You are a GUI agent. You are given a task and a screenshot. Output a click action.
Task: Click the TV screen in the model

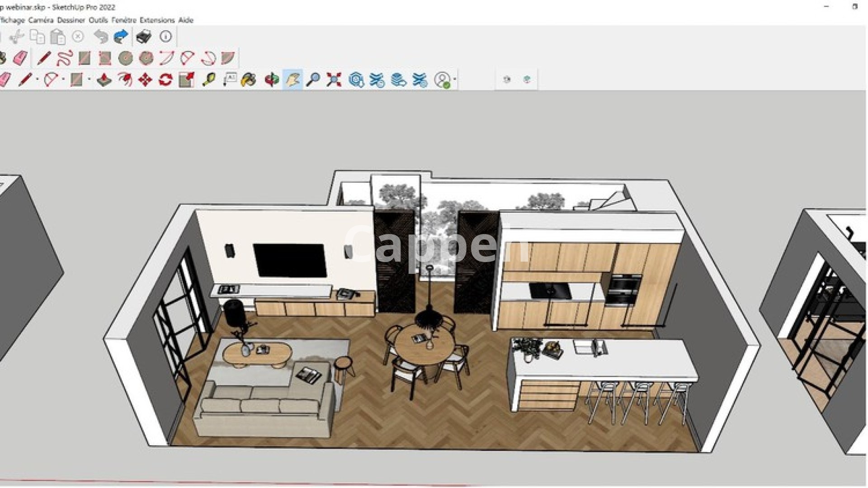(x=290, y=260)
